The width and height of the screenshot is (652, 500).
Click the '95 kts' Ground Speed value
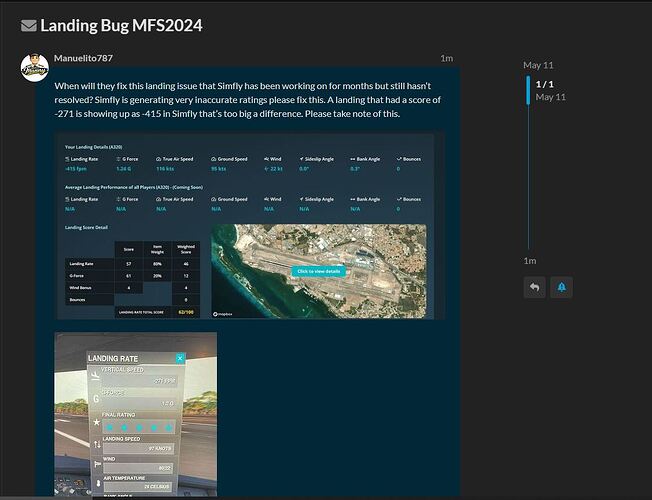coord(219,169)
